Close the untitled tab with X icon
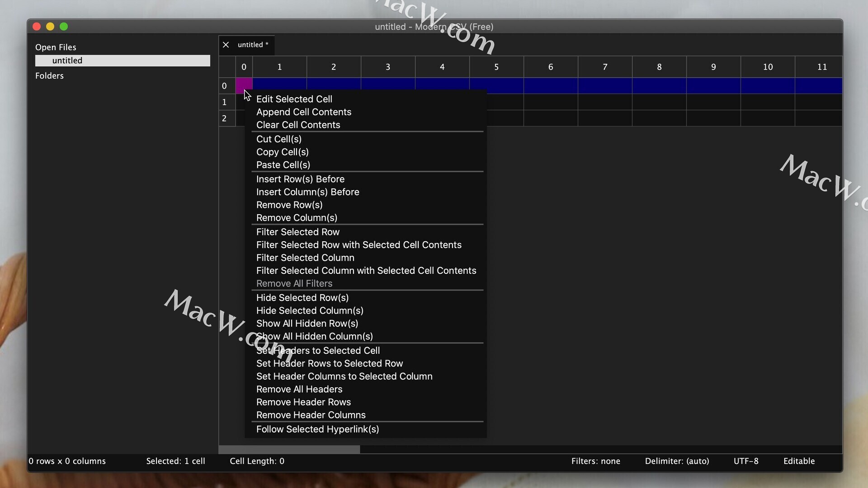This screenshot has height=488, width=868. [x=226, y=45]
